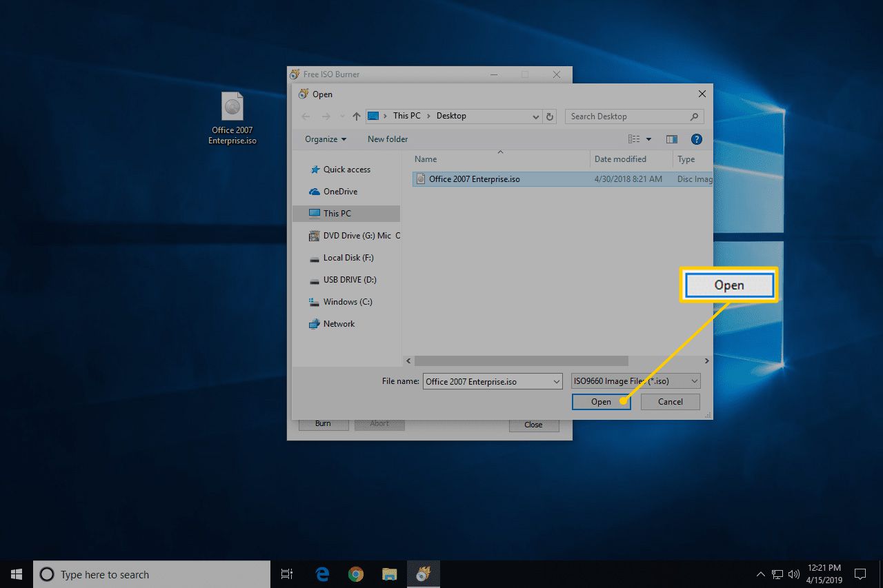
Task: Close the Open dialog with X
Action: (x=702, y=94)
